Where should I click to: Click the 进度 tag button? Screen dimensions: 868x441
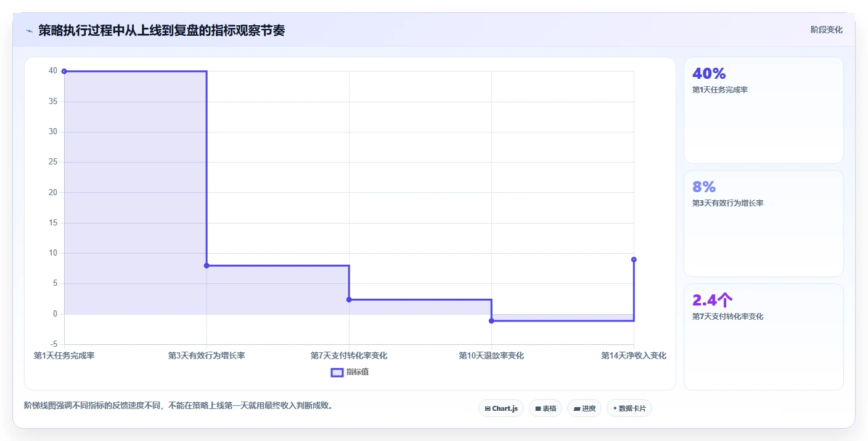coord(584,408)
